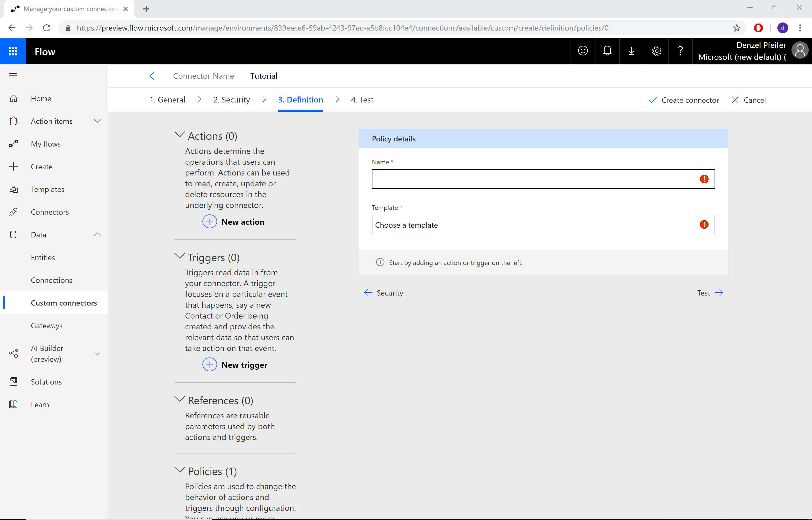Click the Create connector checkmark icon

(651, 100)
